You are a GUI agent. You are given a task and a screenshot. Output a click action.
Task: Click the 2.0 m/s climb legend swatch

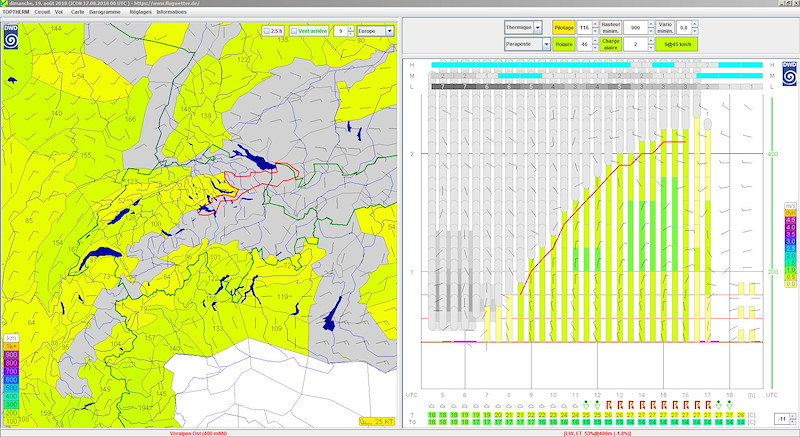click(x=790, y=255)
